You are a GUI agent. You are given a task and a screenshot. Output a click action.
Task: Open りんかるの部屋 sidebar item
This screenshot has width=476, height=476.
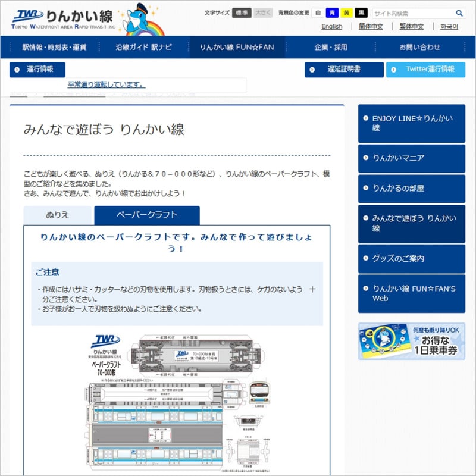[411, 189]
